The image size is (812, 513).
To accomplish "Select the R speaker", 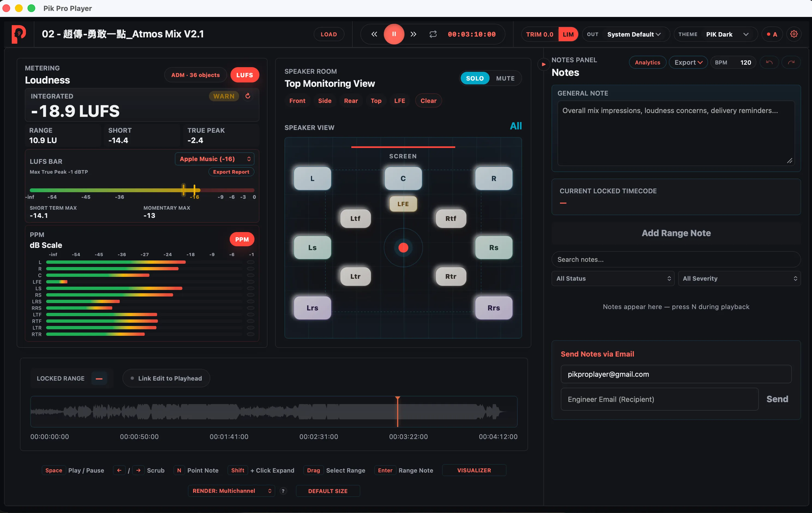I will (494, 178).
